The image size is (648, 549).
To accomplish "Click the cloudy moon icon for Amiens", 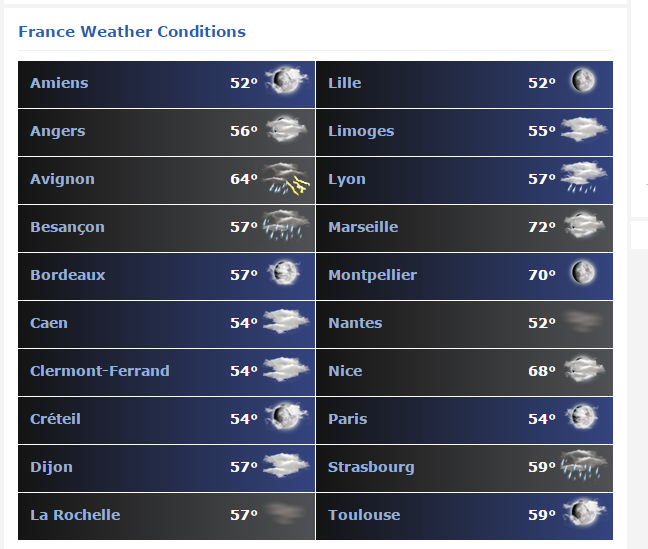I will (286, 80).
